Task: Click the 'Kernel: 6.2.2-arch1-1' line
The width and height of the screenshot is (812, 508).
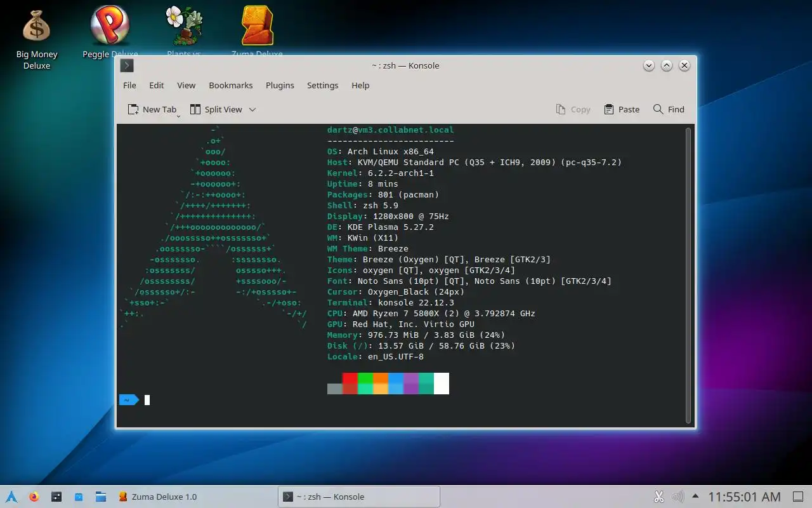Action: pos(381,173)
